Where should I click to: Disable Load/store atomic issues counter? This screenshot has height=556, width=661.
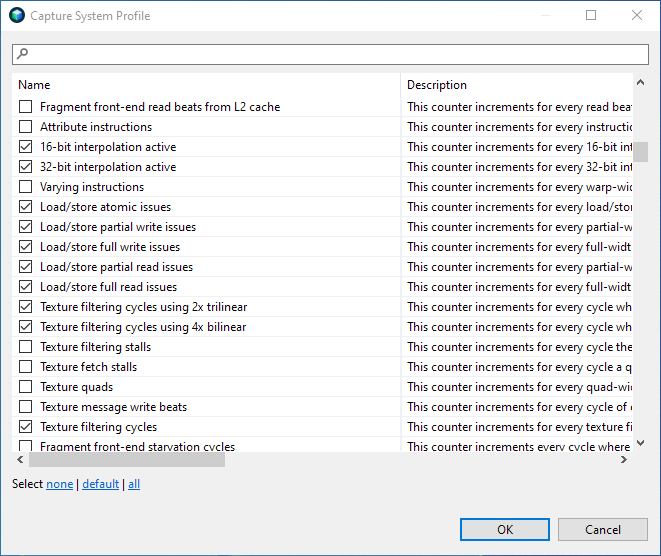tap(26, 207)
